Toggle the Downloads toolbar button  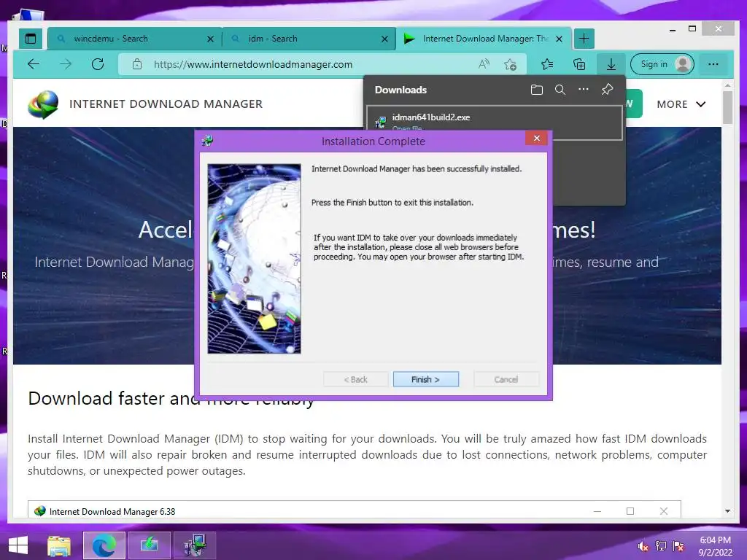tap(611, 64)
